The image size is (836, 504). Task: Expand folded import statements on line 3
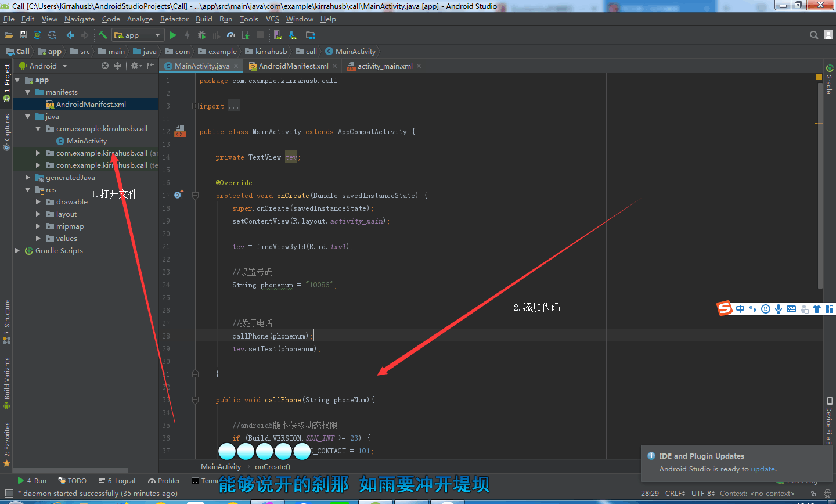click(196, 106)
